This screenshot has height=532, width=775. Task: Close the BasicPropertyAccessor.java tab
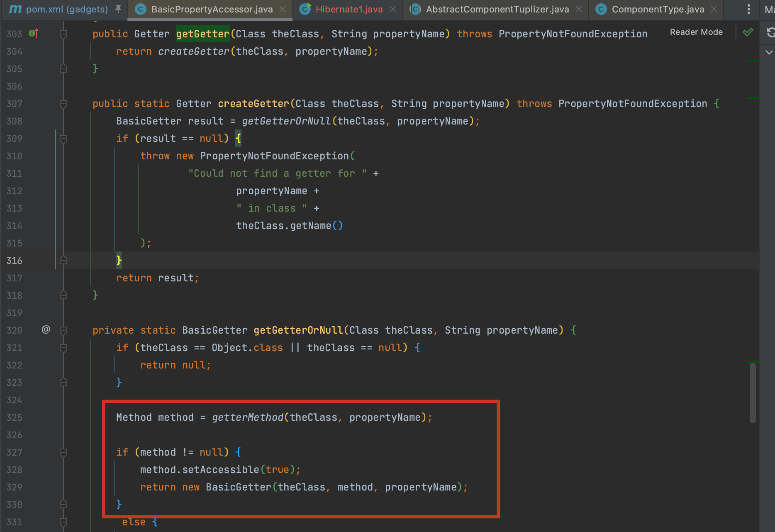point(283,9)
